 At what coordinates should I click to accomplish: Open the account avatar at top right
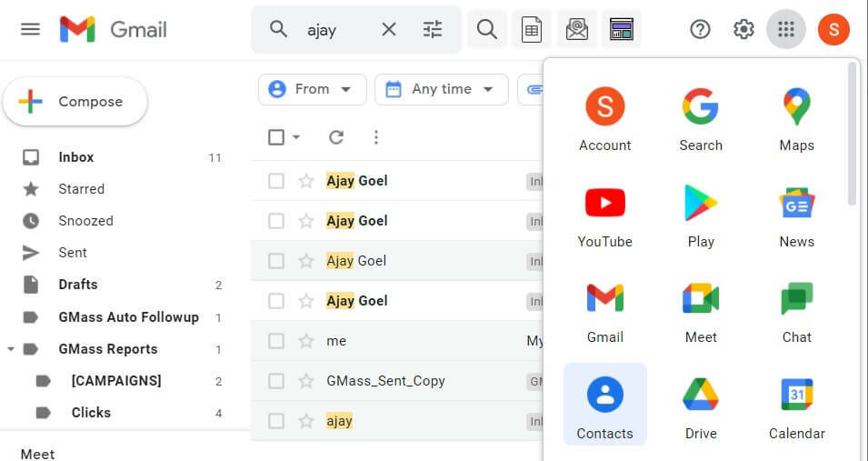833,29
